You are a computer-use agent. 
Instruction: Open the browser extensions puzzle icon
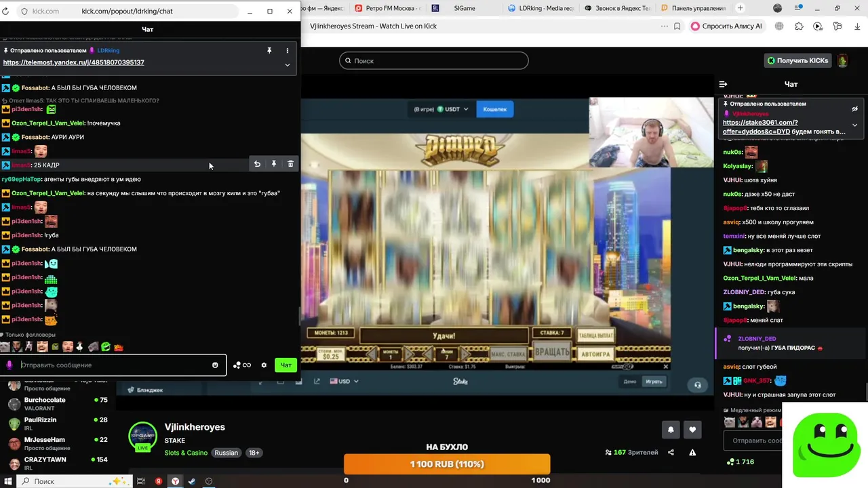pos(799,26)
